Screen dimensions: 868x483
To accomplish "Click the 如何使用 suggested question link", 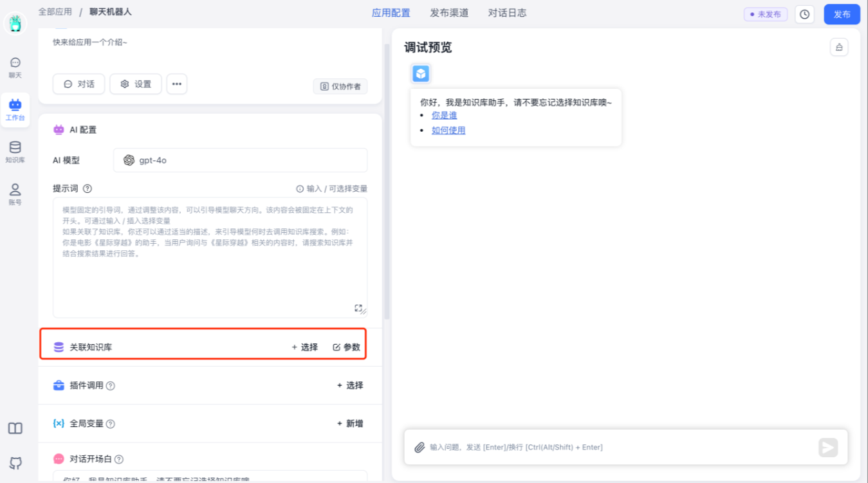I will 448,131.
